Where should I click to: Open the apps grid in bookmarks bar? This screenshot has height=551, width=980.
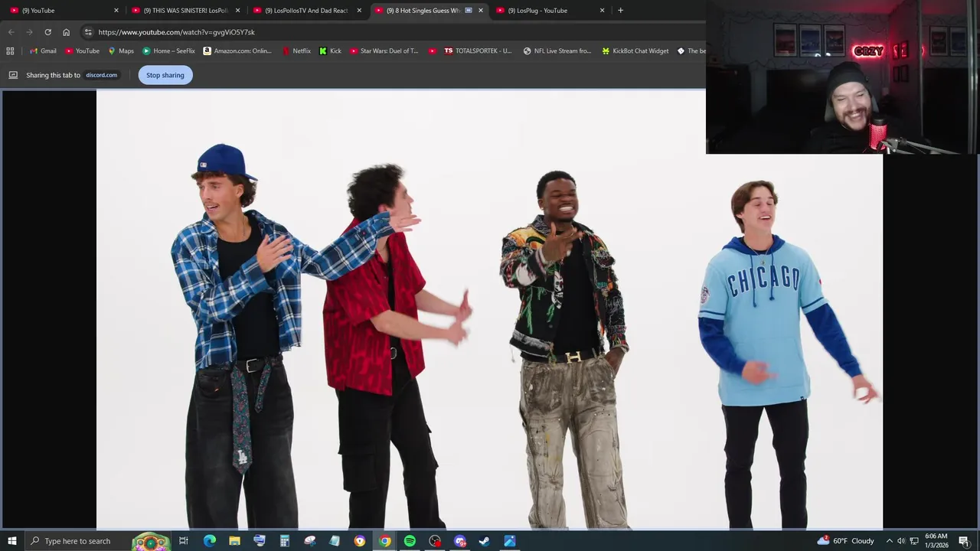coord(10,51)
